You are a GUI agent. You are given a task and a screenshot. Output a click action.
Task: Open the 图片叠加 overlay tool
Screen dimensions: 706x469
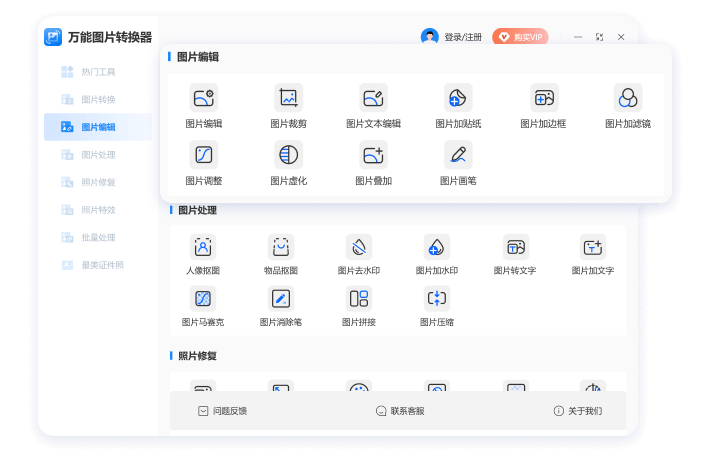tap(373, 155)
